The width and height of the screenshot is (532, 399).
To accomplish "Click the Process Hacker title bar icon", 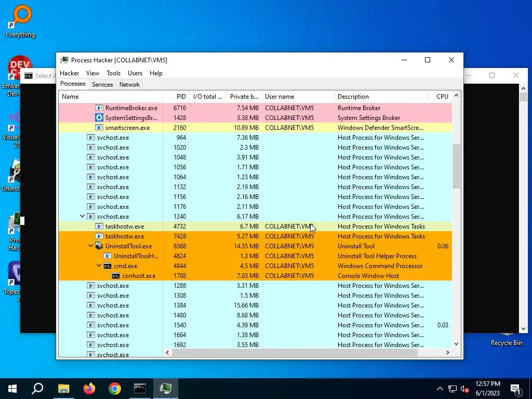I will pyautogui.click(x=64, y=60).
